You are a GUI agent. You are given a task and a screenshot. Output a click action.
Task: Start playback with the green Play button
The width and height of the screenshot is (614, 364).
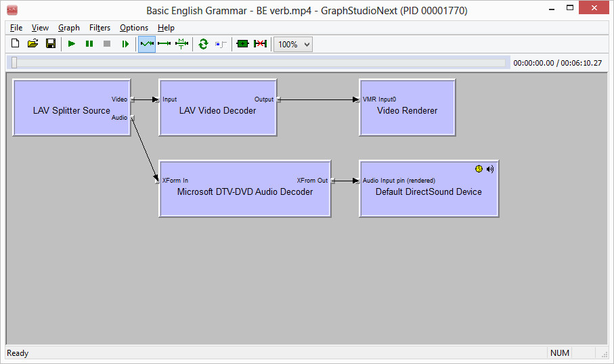(x=72, y=44)
